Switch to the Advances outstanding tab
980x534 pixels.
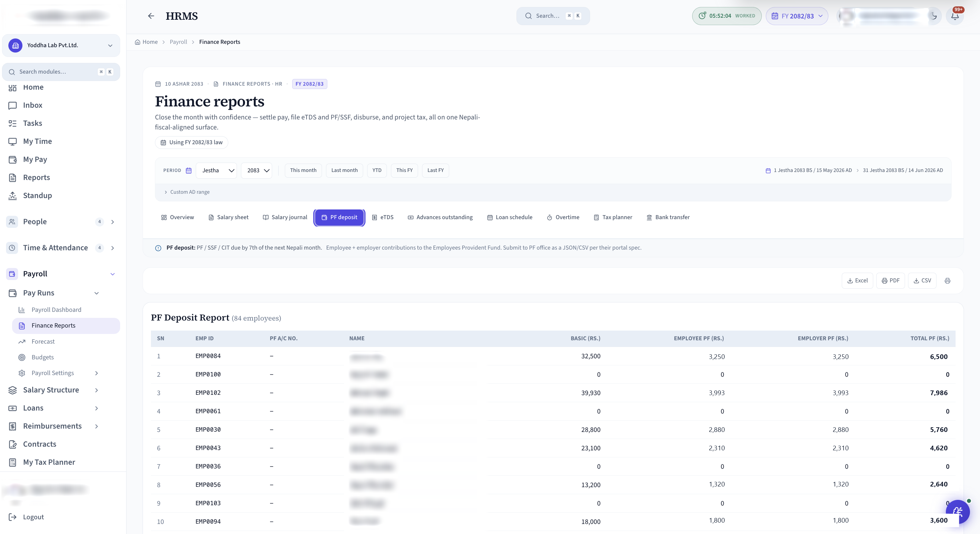click(x=440, y=217)
